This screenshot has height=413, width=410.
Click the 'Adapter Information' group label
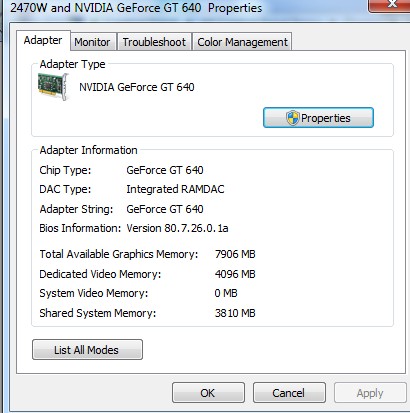tap(88, 150)
